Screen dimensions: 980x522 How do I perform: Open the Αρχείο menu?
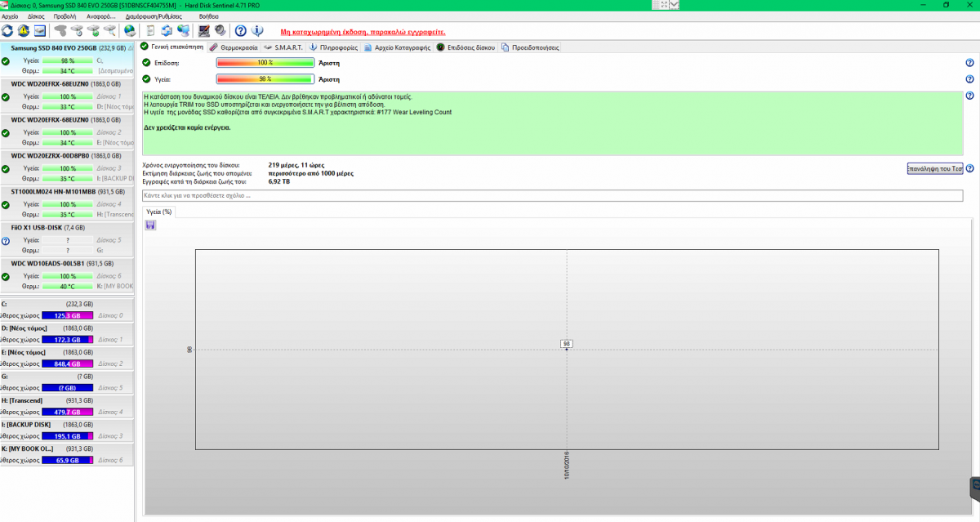click(11, 16)
